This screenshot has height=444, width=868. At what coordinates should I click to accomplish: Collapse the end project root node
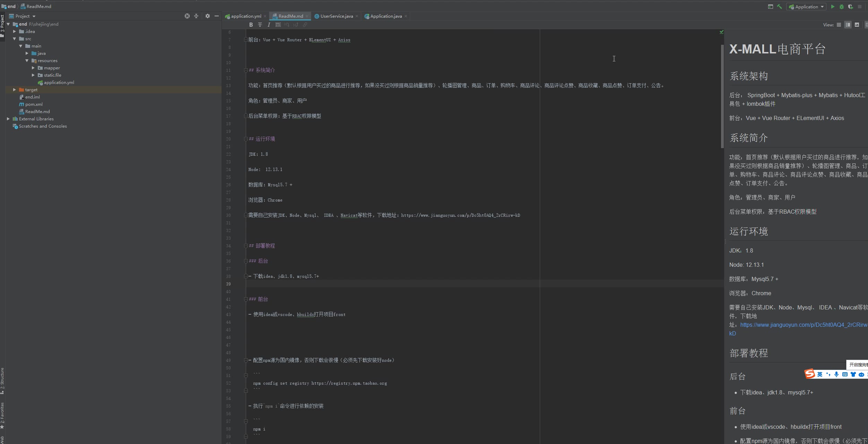(x=8, y=24)
